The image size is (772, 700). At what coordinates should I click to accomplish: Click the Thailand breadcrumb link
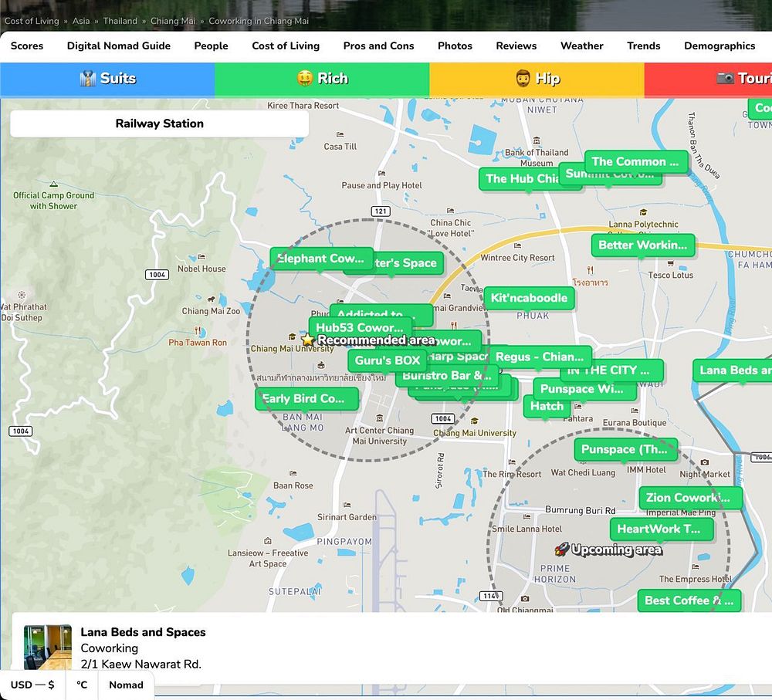tap(120, 21)
